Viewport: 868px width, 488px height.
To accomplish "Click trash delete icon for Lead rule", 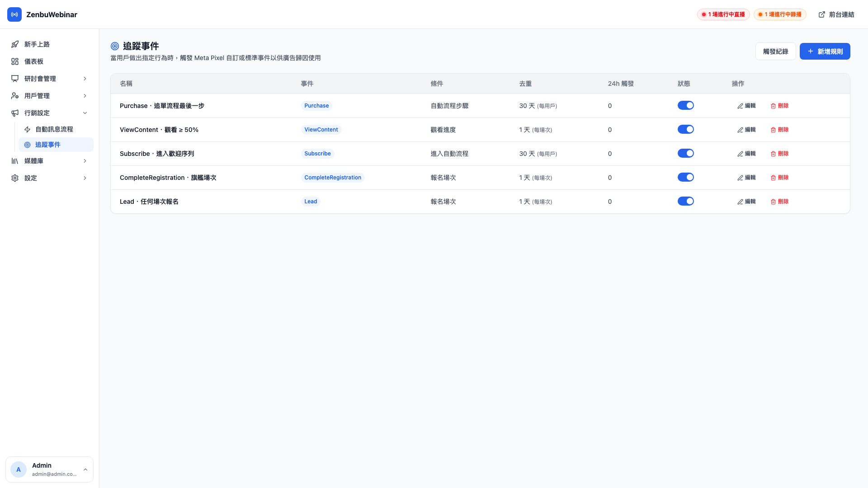I will (x=773, y=202).
